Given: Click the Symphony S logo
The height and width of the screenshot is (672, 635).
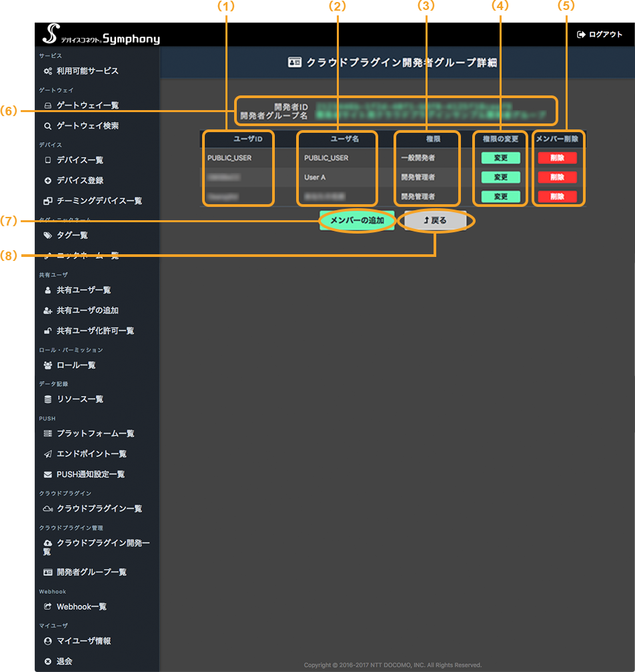Looking at the screenshot, I should coord(51,33).
